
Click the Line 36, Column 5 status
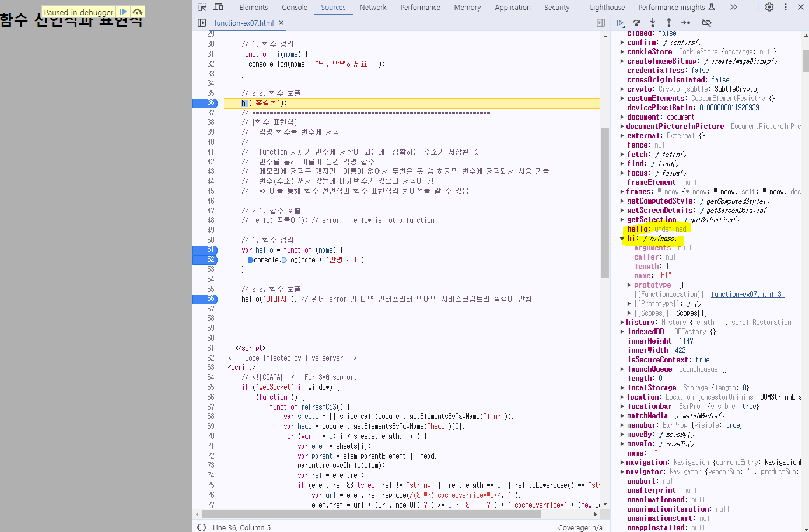click(x=241, y=527)
